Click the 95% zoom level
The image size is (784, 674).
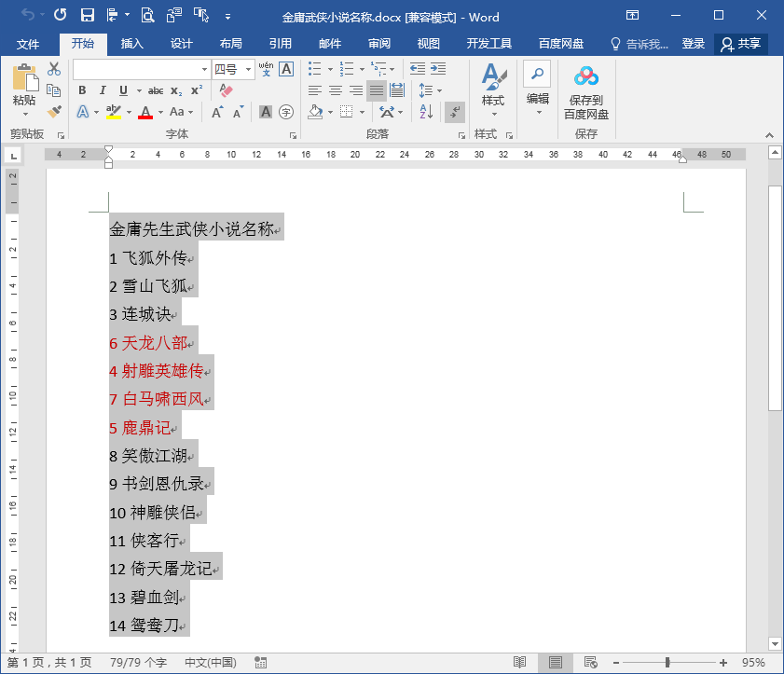click(753, 663)
